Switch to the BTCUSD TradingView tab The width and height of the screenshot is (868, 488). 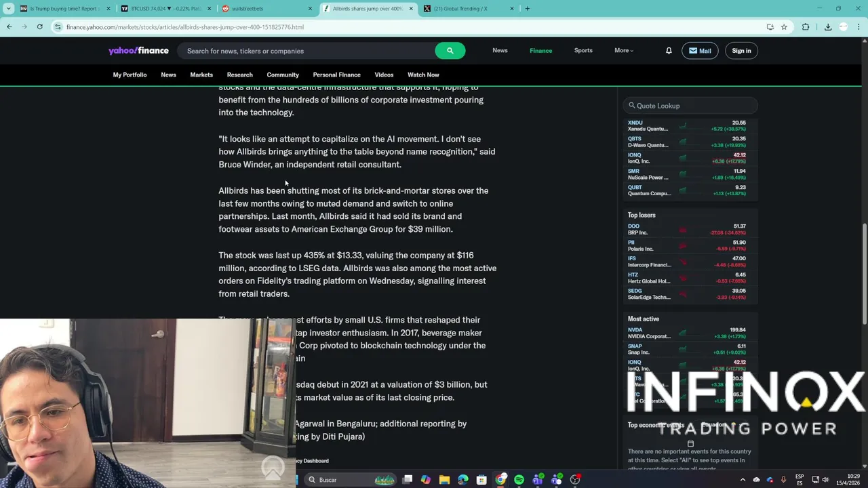coord(165,9)
